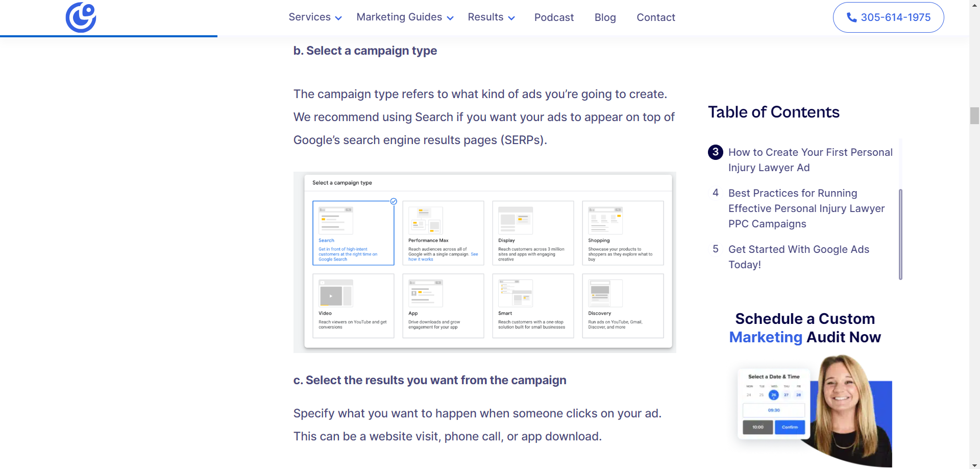Viewport: 980px width, 469px height.
Task: Click the Video campaign card
Action: (353, 306)
